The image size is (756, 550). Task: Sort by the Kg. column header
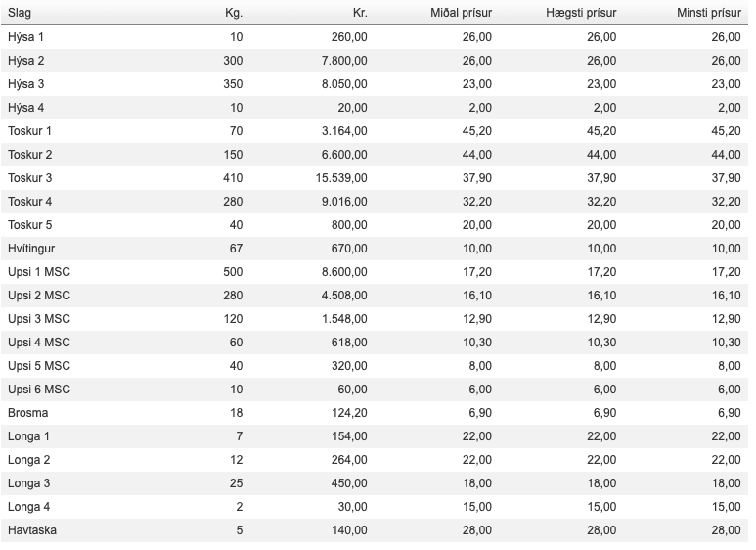pos(234,13)
